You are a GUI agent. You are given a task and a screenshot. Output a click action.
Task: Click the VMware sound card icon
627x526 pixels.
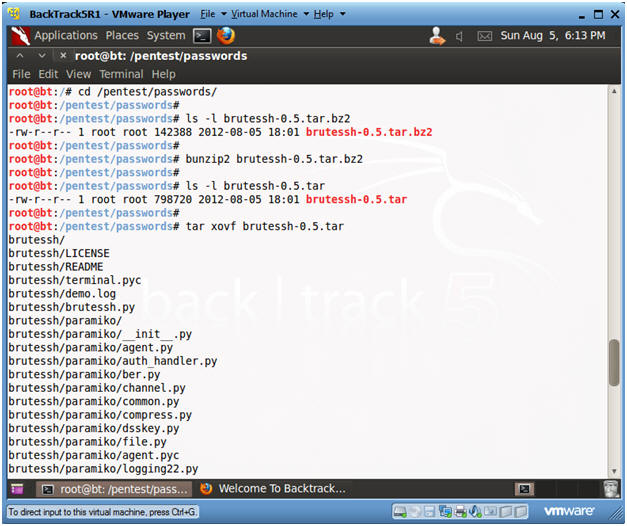[475, 511]
